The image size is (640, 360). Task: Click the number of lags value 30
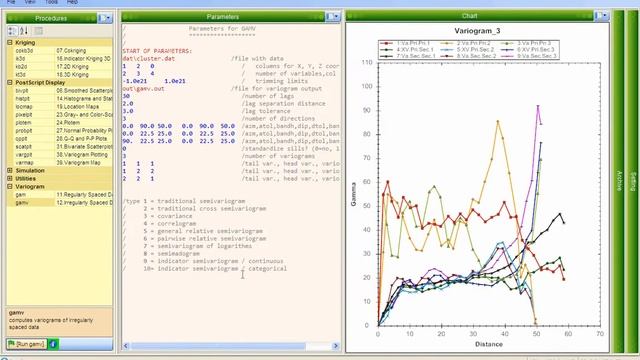tap(126, 96)
